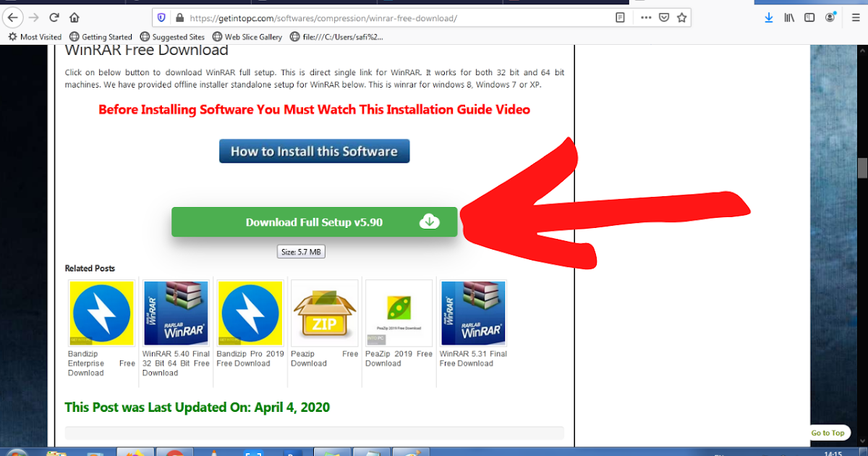Viewport: 868px width, 456px height.
Task: Open tracking protection shield info
Action: [162, 17]
